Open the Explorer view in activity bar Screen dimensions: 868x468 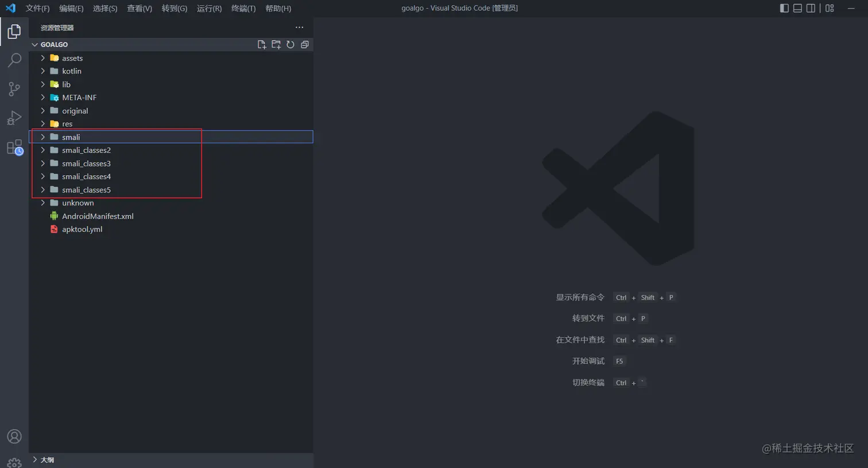(14, 32)
